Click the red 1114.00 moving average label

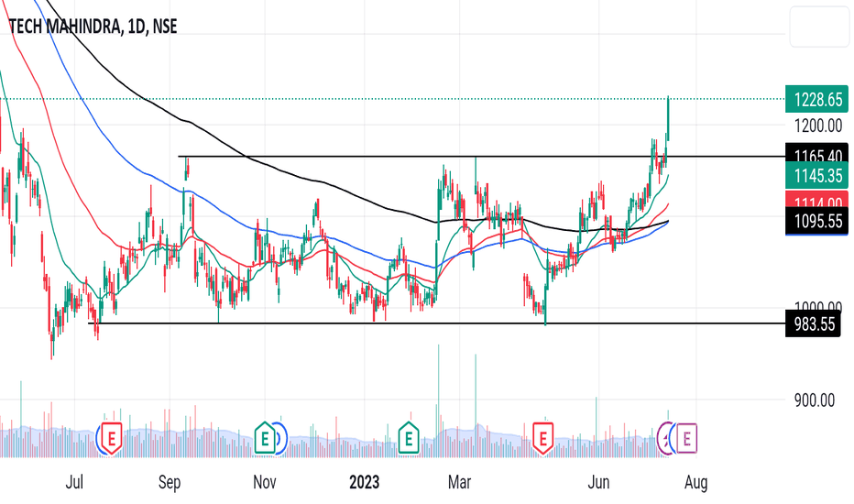tap(816, 200)
